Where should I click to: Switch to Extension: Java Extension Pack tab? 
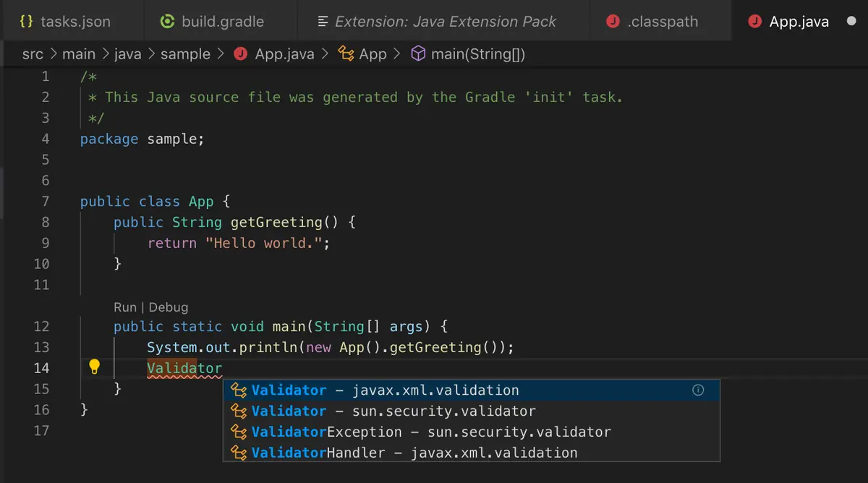pyautogui.click(x=437, y=21)
